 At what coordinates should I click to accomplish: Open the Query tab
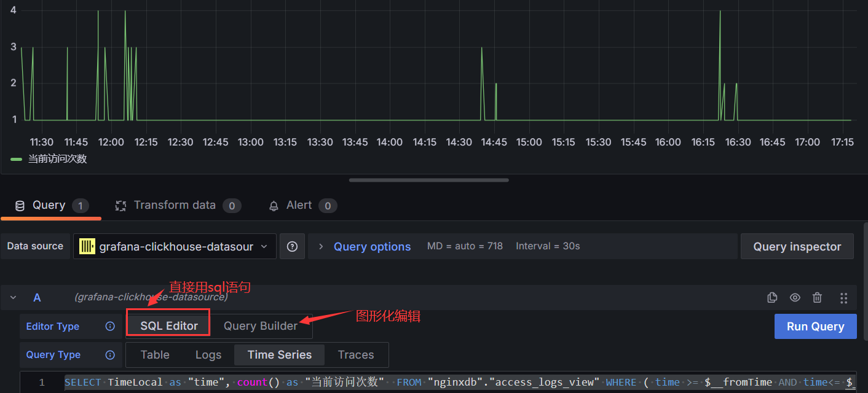(49, 205)
